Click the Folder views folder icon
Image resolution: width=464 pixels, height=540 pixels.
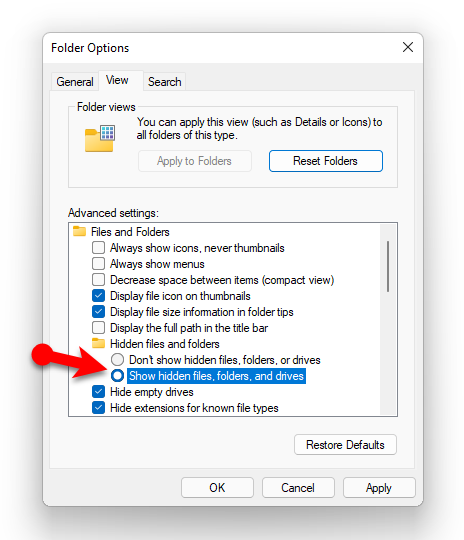[x=100, y=138]
